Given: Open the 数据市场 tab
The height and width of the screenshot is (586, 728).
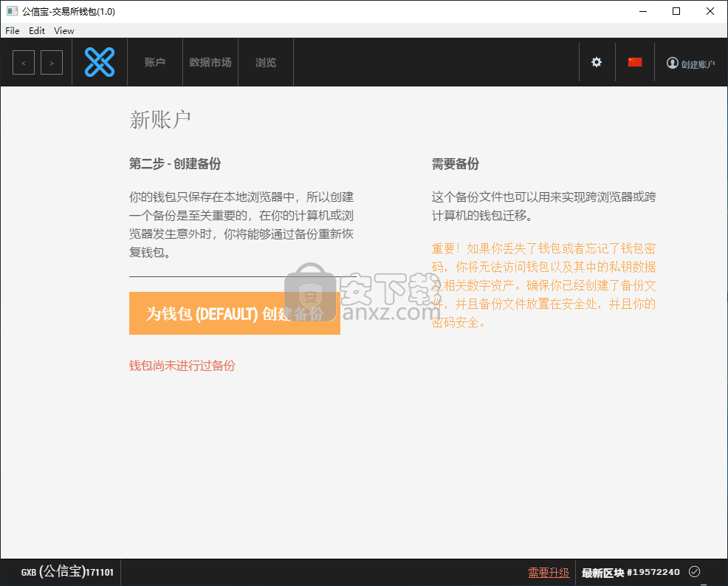Looking at the screenshot, I should 210,62.
